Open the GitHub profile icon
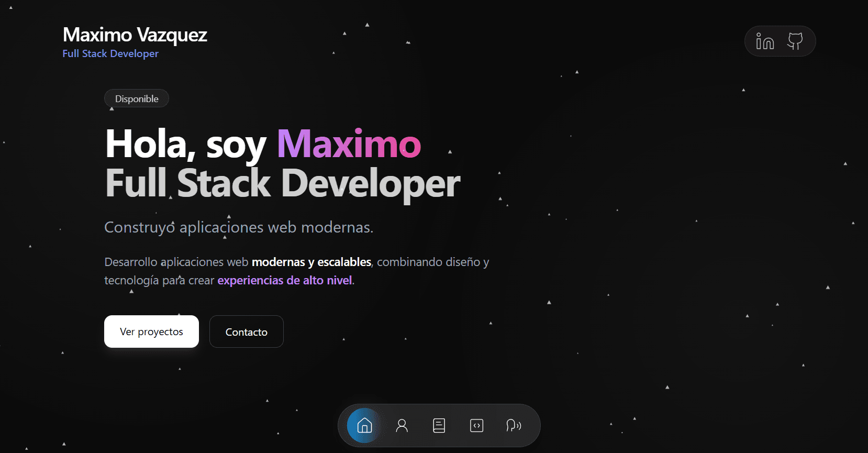Image resolution: width=868 pixels, height=453 pixels. (795, 41)
